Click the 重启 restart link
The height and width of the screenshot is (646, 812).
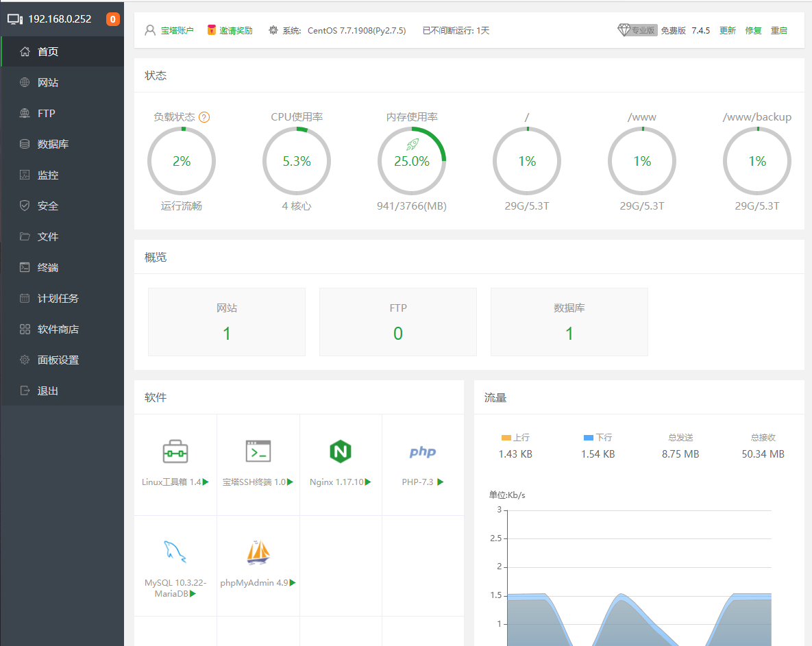tap(779, 31)
